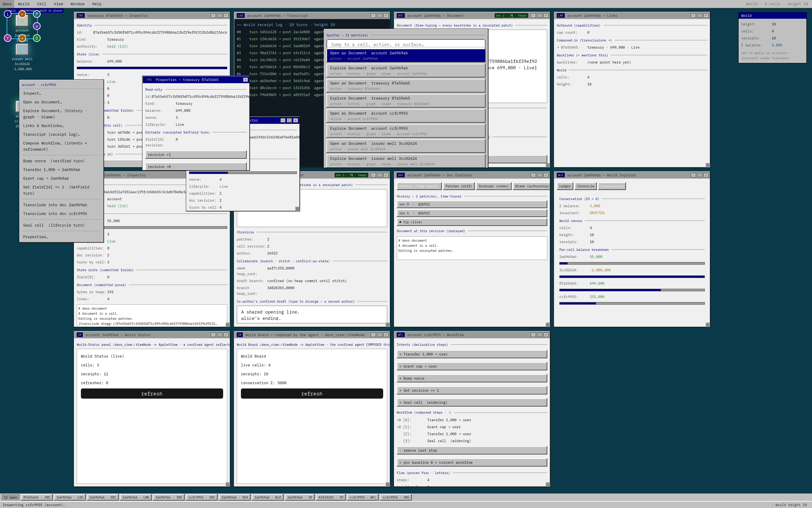Click refresh in World Status panel
Viewport: 812px width, 508px height.
coord(152,394)
